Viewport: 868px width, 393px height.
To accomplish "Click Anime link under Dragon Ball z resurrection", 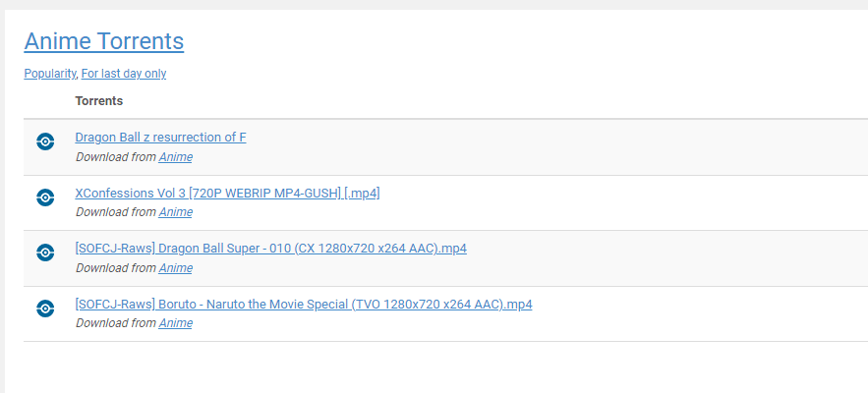I will (x=176, y=157).
